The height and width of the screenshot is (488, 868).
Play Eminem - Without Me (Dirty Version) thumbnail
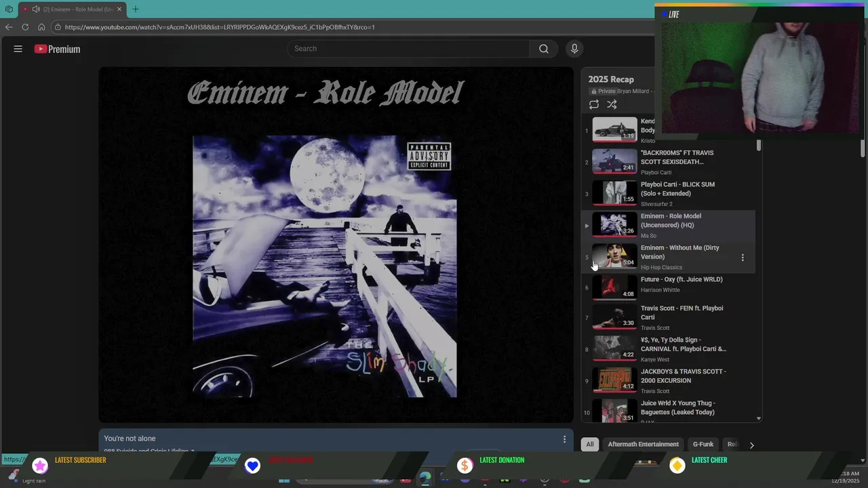point(615,256)
